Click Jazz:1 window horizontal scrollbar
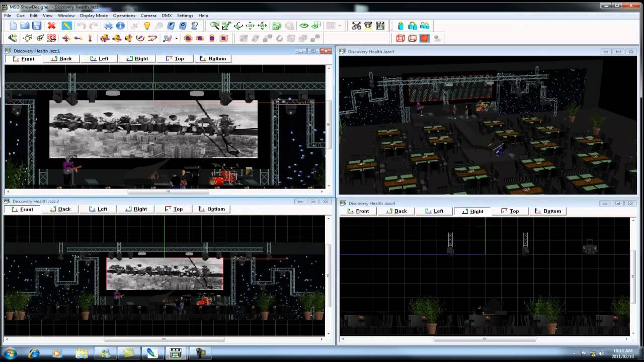This screenshot has height=362, width=644. 168,192
